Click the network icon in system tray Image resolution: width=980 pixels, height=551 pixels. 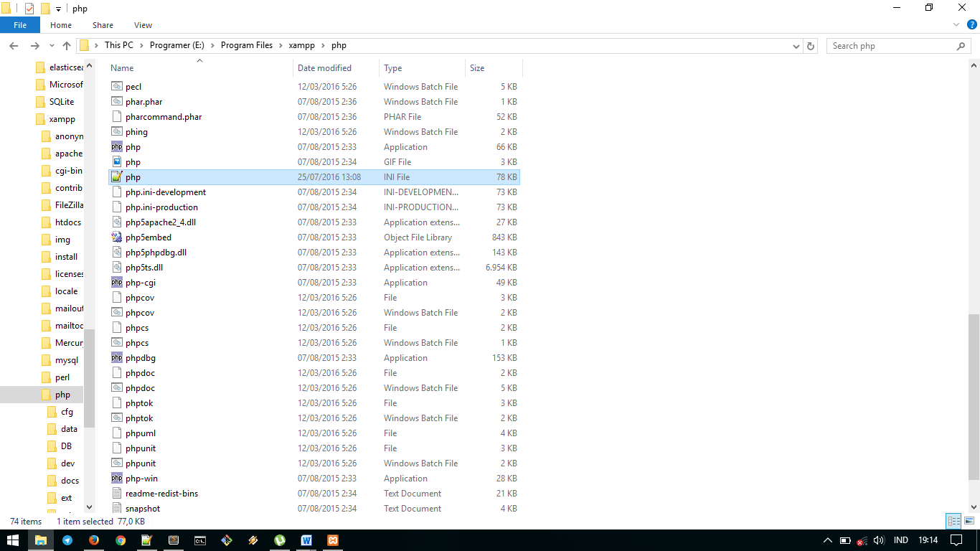click(x=862, y=540)
